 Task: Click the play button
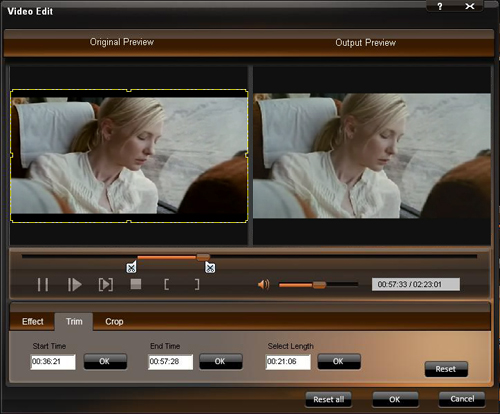pyautogui.click(x=75, y=285)
